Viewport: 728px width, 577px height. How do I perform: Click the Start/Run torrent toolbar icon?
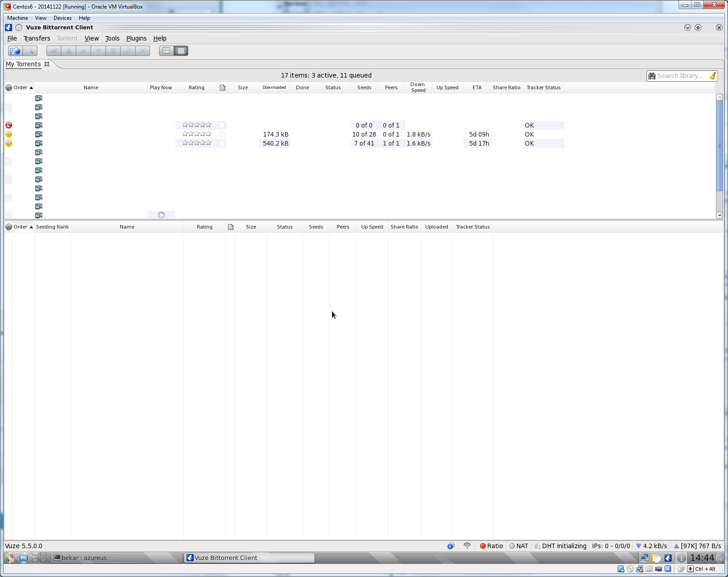[x=54, y=51]
